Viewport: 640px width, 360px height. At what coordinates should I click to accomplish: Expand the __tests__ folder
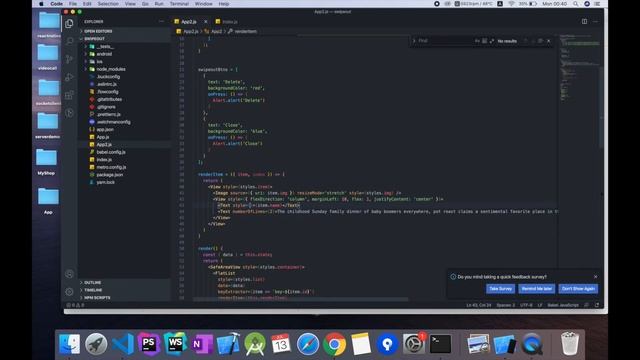tap(124, 47)
